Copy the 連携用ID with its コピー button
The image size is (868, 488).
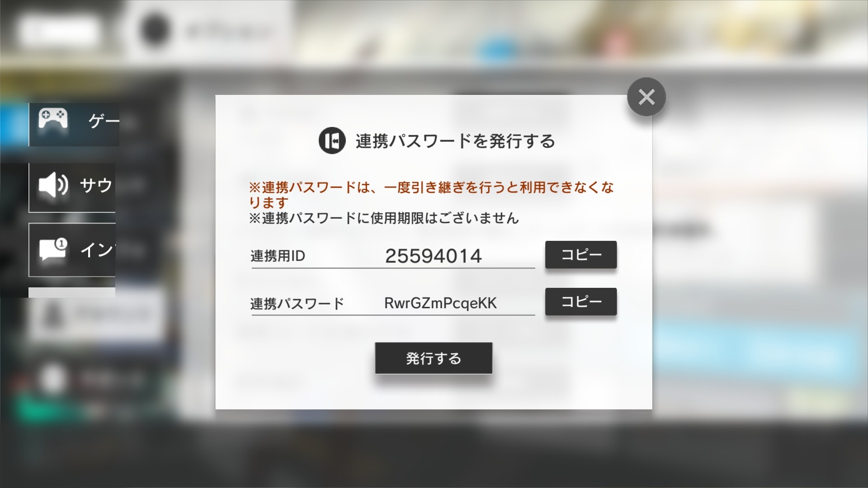581,255
